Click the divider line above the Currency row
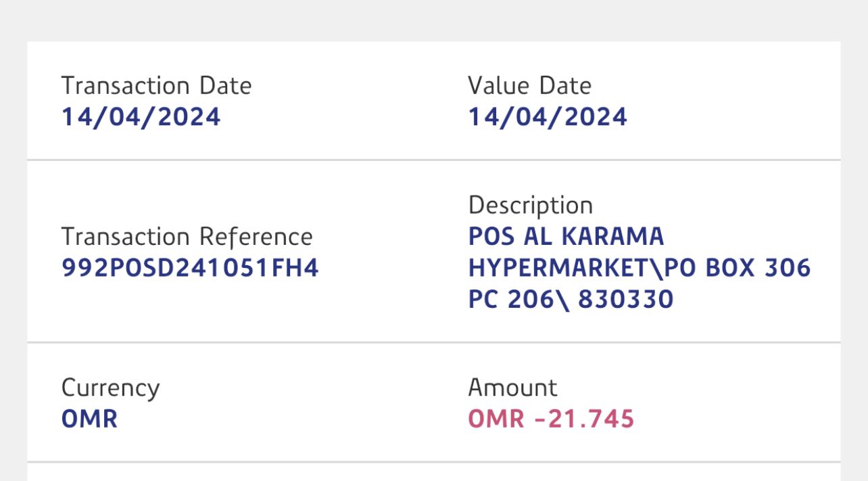The width and height of the screenshot is (868, 481). 433,343
